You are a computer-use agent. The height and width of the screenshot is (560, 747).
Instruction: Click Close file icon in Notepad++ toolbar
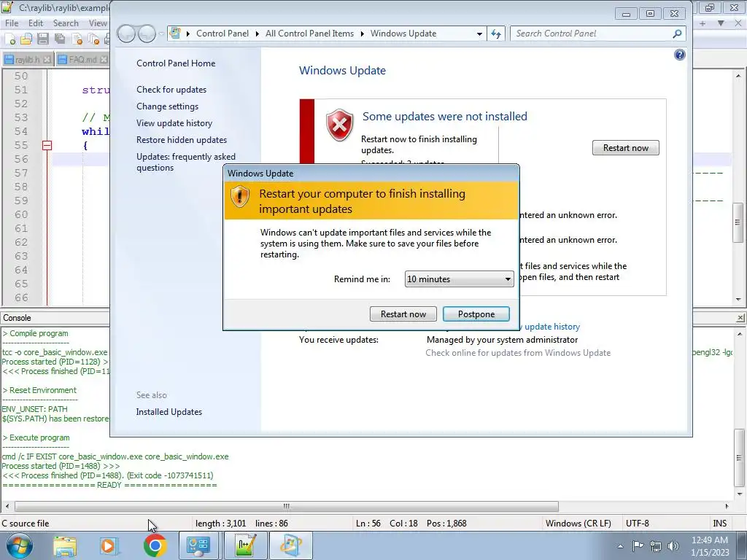click(77, 39)
